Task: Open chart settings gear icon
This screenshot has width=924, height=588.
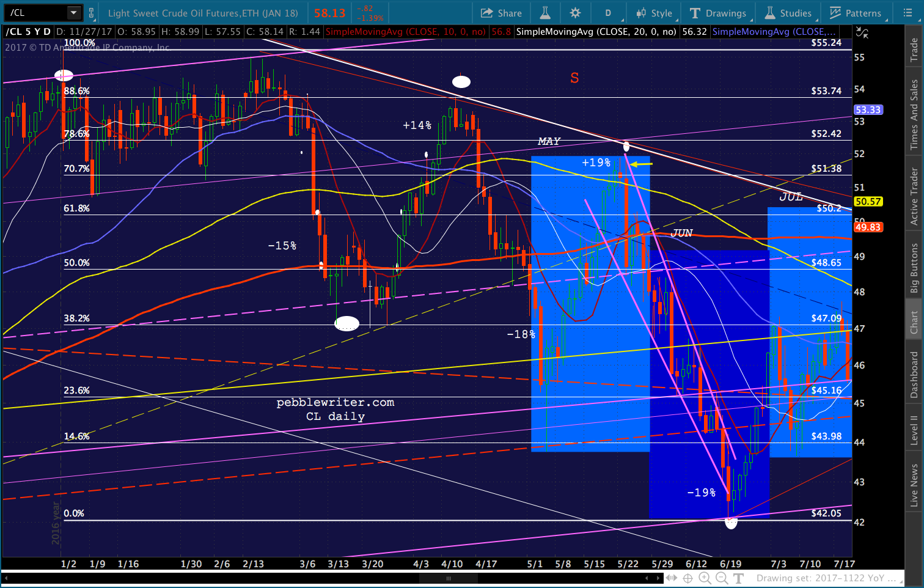Action: pyautogui.click(x=575, y=13)
